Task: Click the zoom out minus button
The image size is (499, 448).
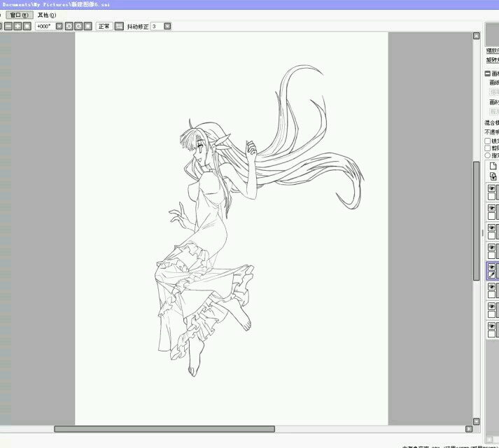Action: [x=8, y=26]
